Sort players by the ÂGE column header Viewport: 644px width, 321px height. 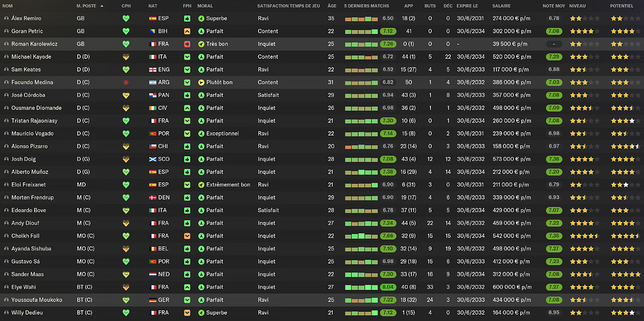coord(331,6)
